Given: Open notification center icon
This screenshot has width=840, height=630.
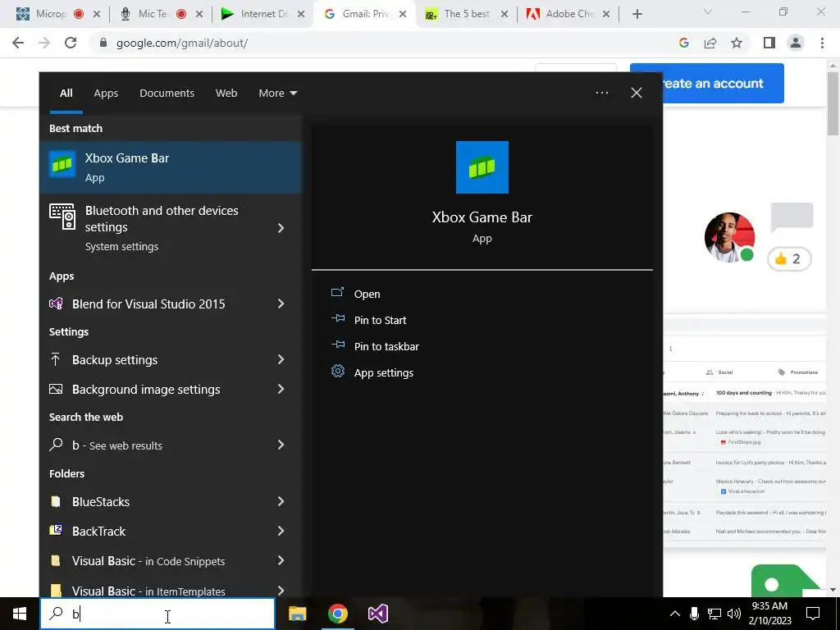Looking at the screenshot, I should (813, 614).
